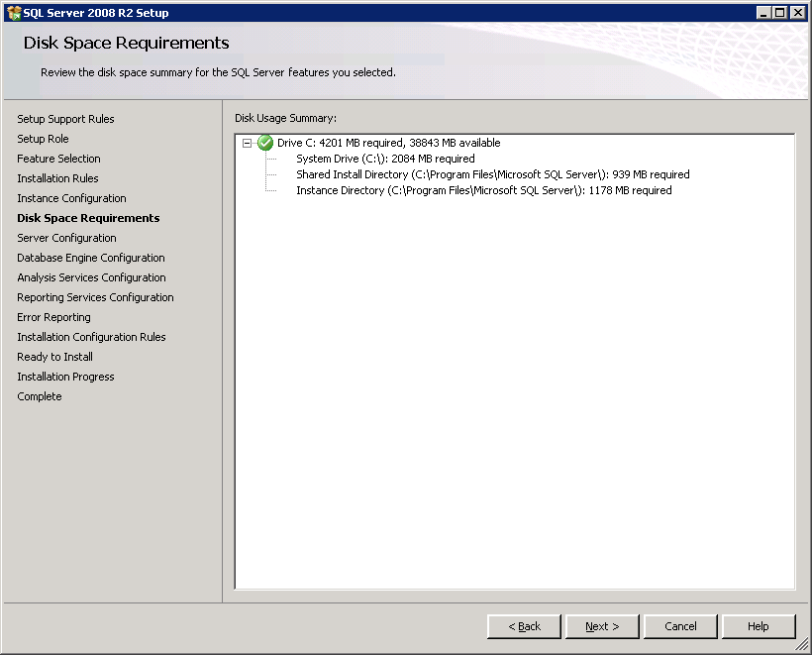812x655 pixels.
Task: Click the 'Review the disk space summary' description
Action: tap(218, 72)
